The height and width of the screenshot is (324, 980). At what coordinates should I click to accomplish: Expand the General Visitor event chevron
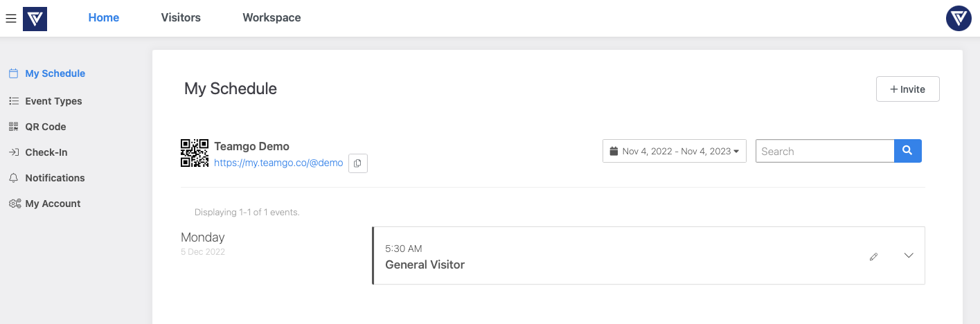909,255
